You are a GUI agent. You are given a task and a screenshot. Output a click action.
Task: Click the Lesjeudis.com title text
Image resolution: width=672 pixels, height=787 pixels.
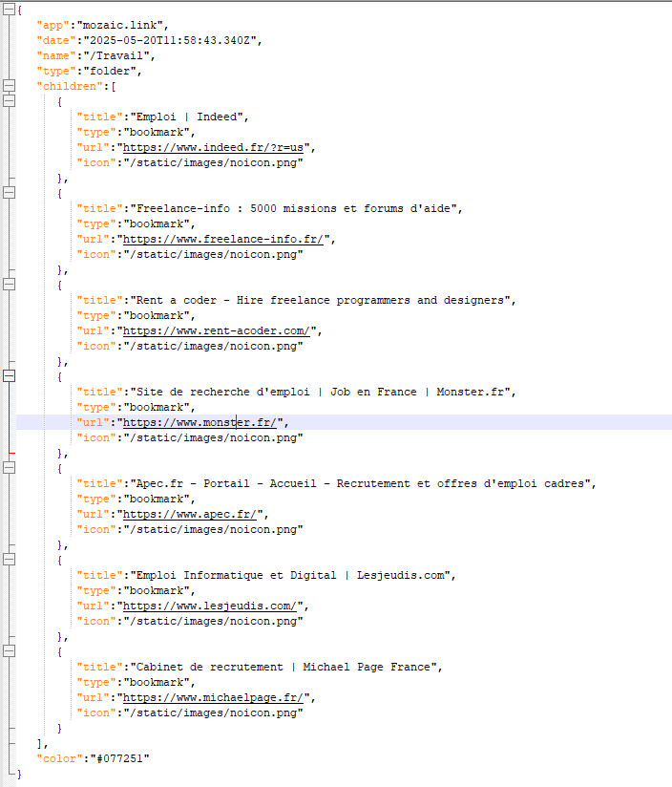tap(290, 575)
